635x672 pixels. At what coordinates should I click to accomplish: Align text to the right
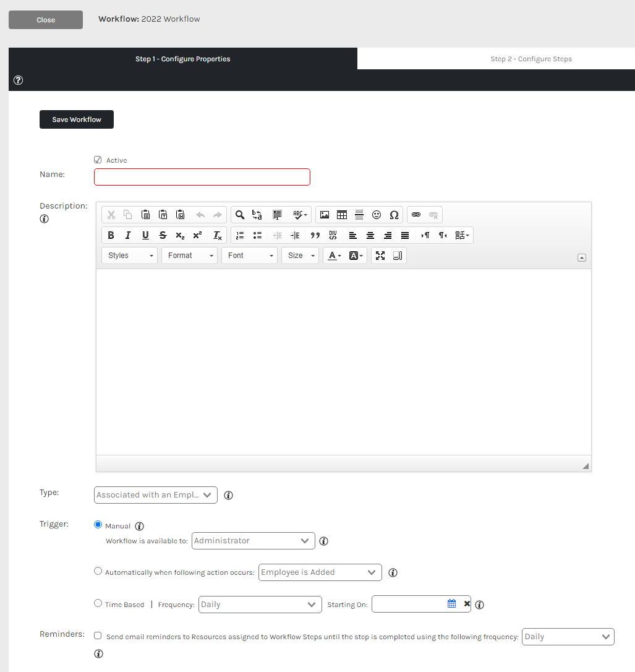(x=388, y=235)
